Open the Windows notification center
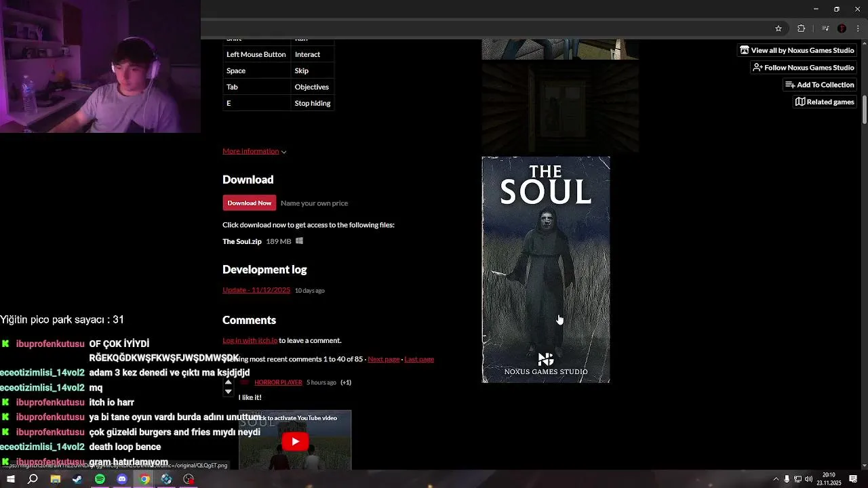868x488 pixels. coord(853,479)
